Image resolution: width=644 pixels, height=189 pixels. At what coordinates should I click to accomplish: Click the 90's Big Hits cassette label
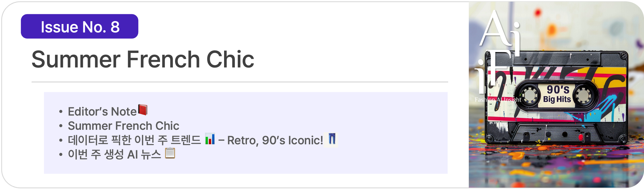click(x=557, y=94)
